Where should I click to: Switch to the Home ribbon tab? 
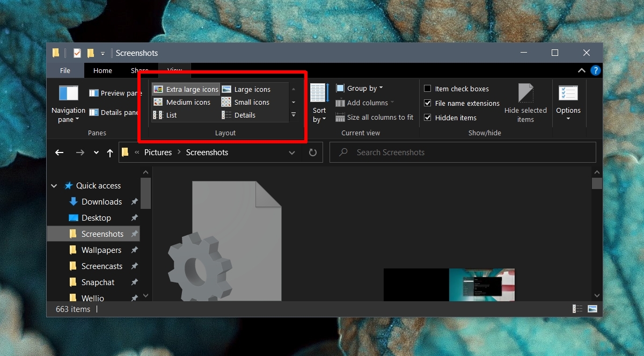pyautogui.click(x=102, y=70)
